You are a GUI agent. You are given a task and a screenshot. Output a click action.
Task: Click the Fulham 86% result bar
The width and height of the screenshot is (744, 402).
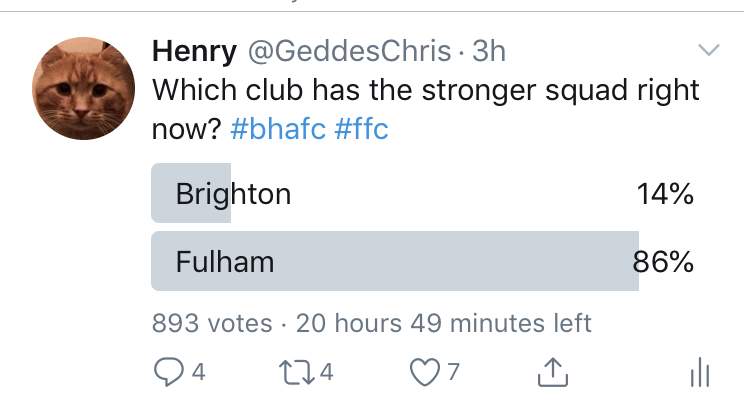pyautogui.click(x=395, y=261)
